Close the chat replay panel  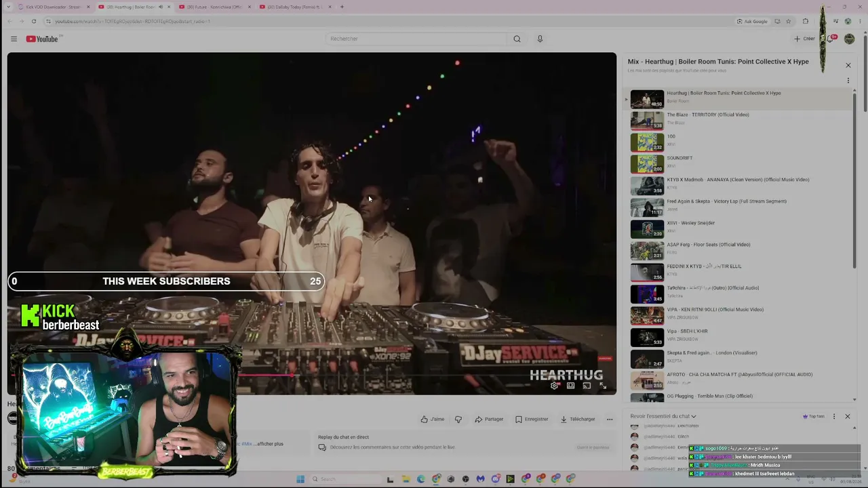tap(847, 416)
